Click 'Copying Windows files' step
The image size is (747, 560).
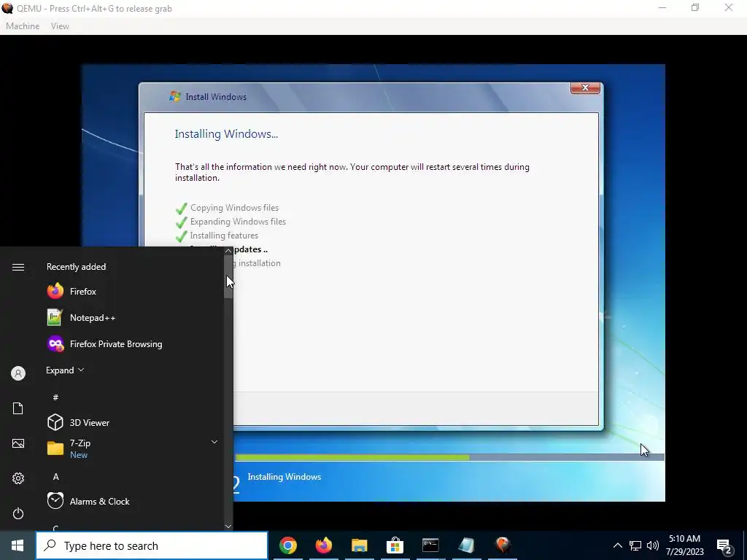pyautogui.click(x=234, y=208)
